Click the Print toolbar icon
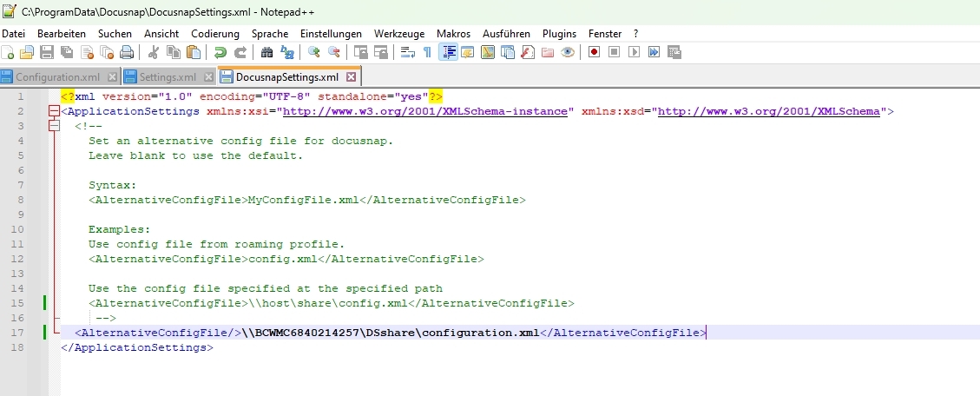This screenshot has width=980, height=396. click(128, 52)
